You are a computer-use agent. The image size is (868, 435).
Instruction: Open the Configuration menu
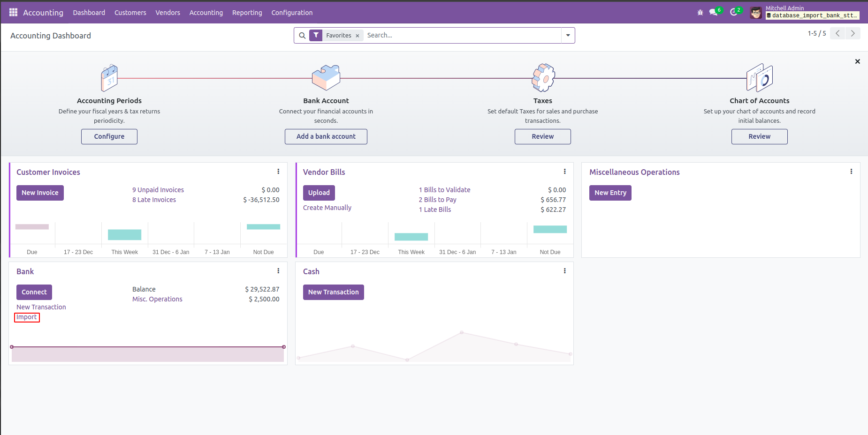click(292, 13)
